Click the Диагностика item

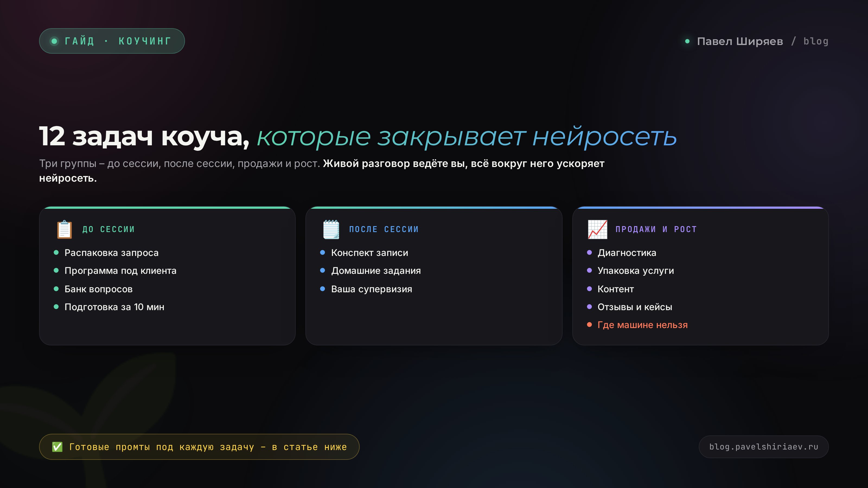[627, 253]
